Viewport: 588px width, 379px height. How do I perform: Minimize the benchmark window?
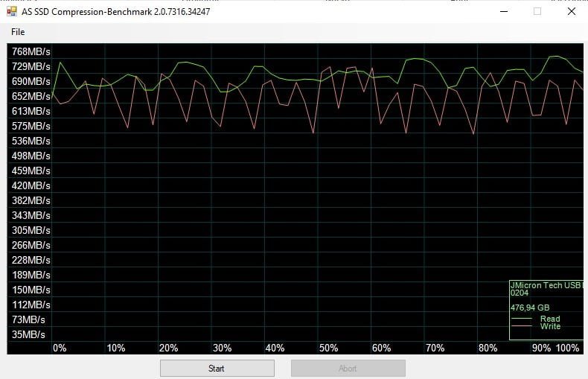click(x=503, y=11)
